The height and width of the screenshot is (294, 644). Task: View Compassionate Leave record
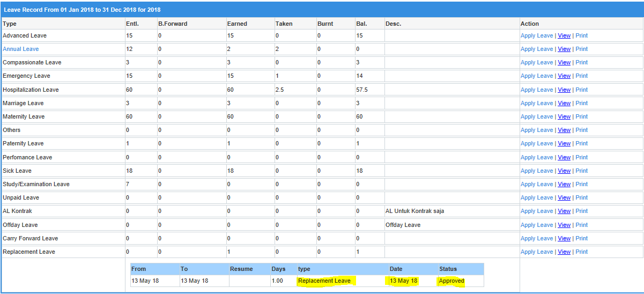pyautogui.click(x=564, y=62)
